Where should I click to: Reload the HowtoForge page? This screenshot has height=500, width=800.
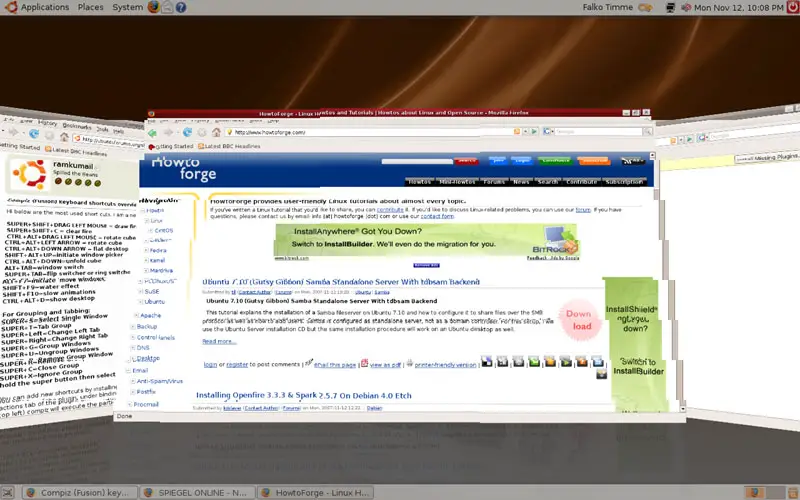point(187,132)
